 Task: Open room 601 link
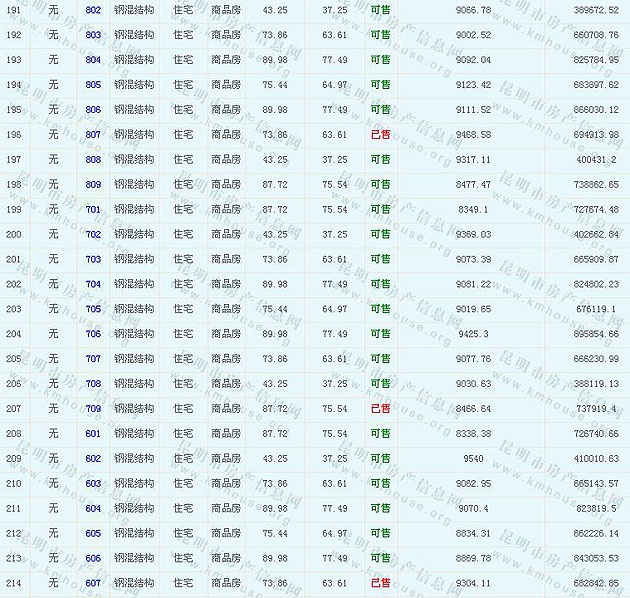click(x=93, y=434)
